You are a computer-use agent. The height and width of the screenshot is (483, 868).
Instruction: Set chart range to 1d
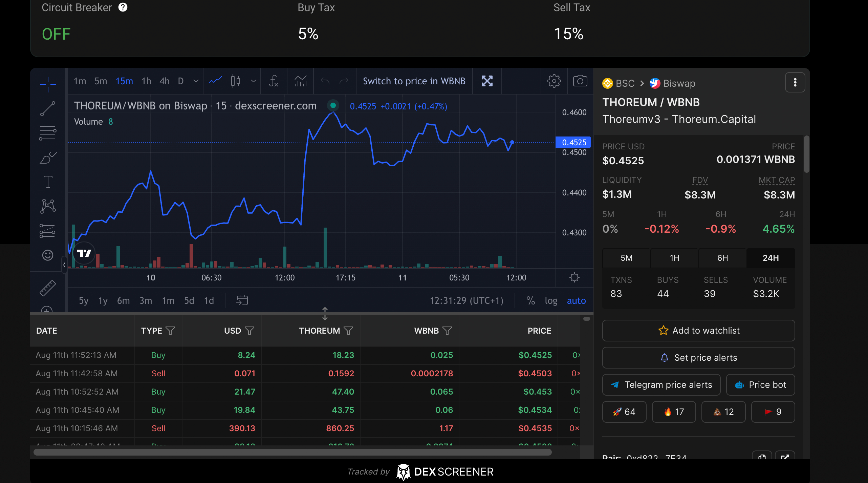click(209, 300)
